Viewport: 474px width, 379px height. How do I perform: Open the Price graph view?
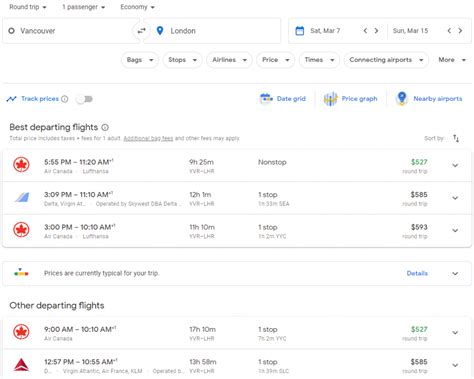[x=350, y=99]
